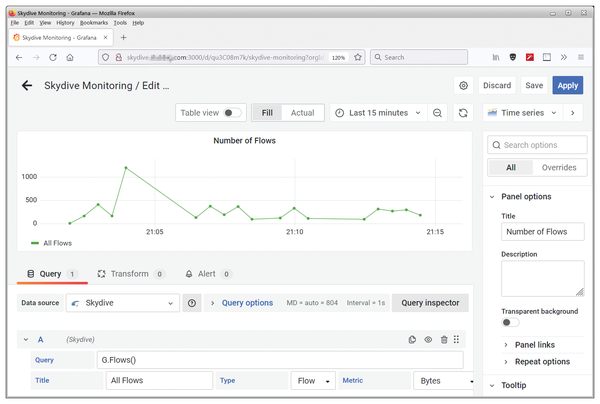Open the Query inspector
The width and height of the screenshot is (600, 404).
(430, 303)
